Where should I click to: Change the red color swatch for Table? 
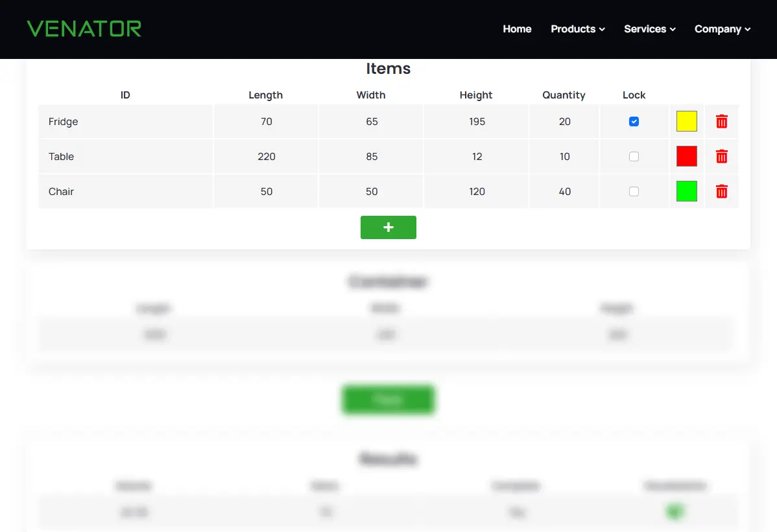click(686, 156)
